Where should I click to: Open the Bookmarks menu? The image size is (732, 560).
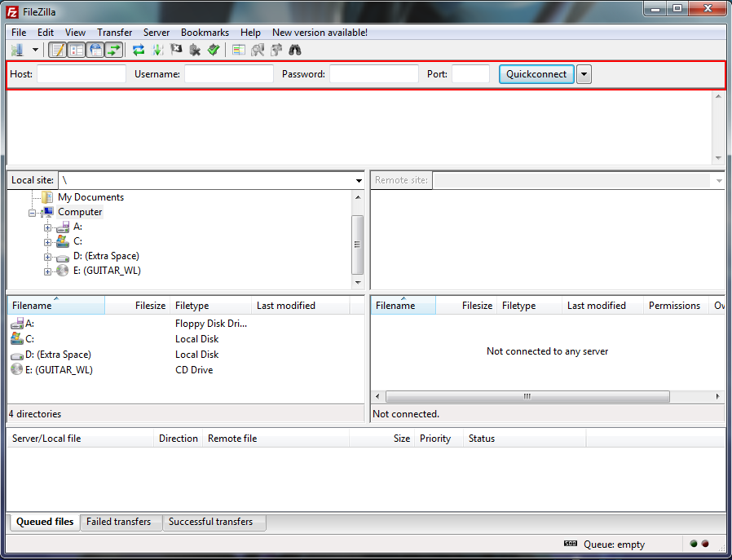tap(205, 33)
